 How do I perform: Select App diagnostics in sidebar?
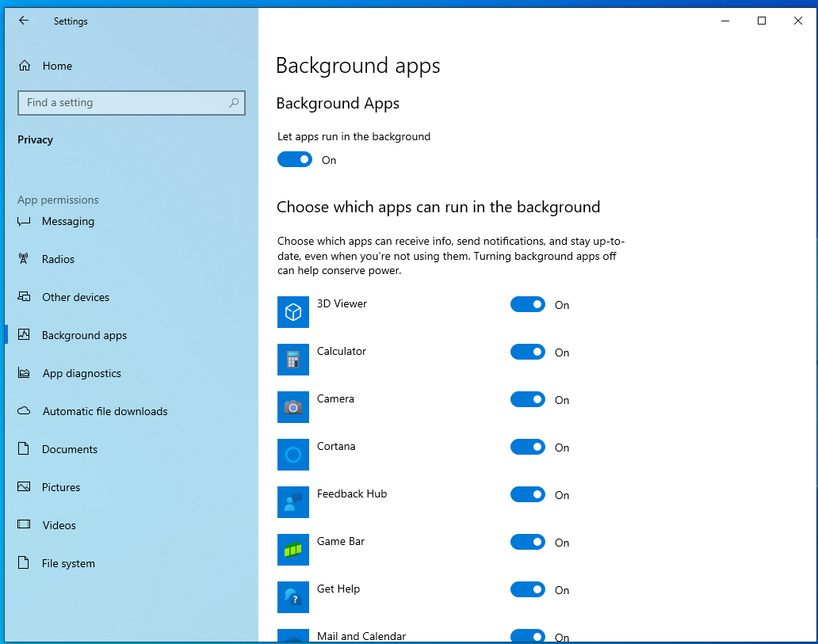click(131, 373)
